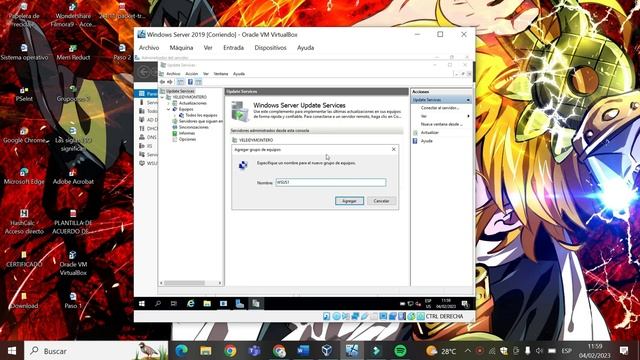Click the Agregar button in the dialog

click(349, 201)
